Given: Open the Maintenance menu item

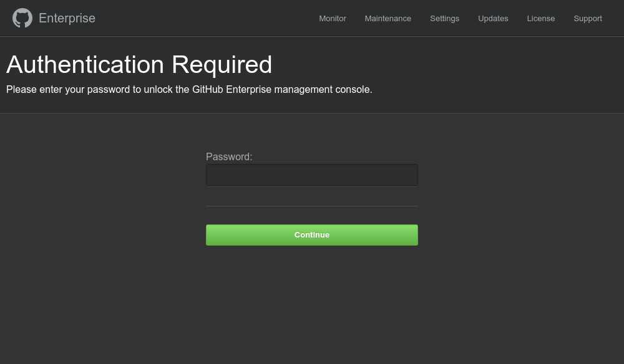Looking at the screenshot, I should point(388,19).
